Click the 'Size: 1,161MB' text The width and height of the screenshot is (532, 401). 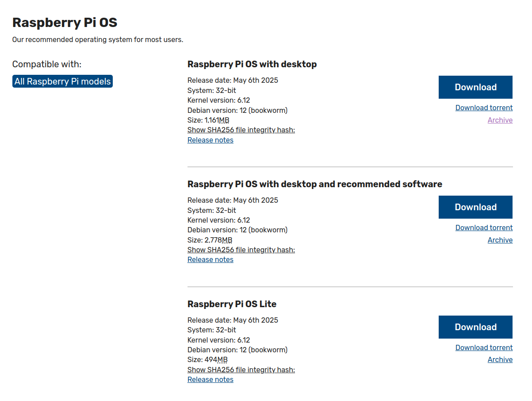tap(208, 120)
